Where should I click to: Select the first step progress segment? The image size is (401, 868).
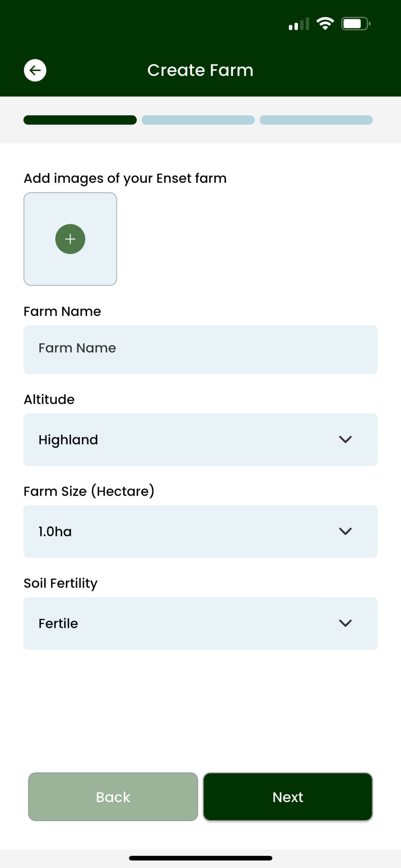pyautogui.click(x=80, y=120)
